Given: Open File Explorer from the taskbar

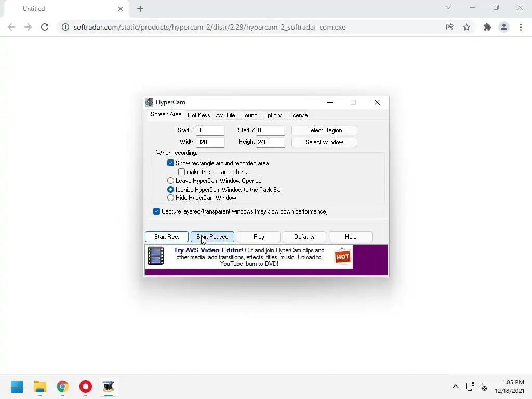Looking at the screenshot, I should (x=39, y=387).
